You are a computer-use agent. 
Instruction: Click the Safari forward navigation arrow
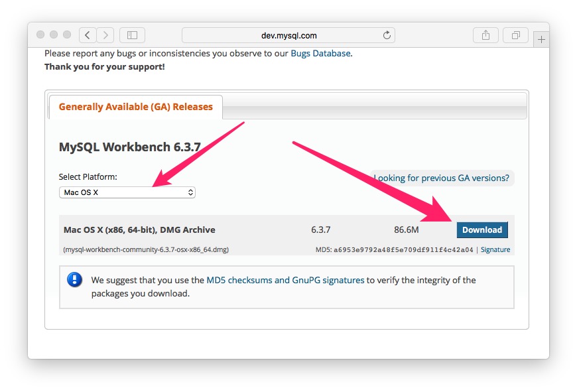click(105, 35)
